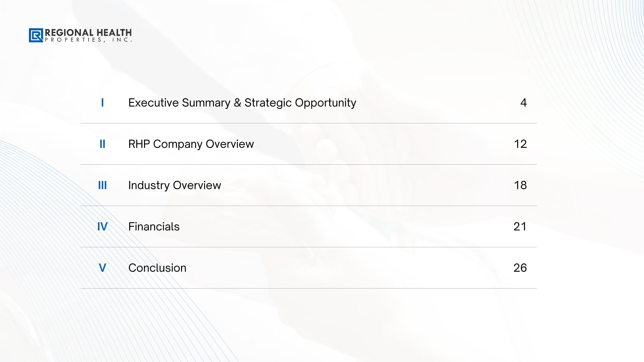Click the REGIONAL HEALTH company name text

pos(88,32)
